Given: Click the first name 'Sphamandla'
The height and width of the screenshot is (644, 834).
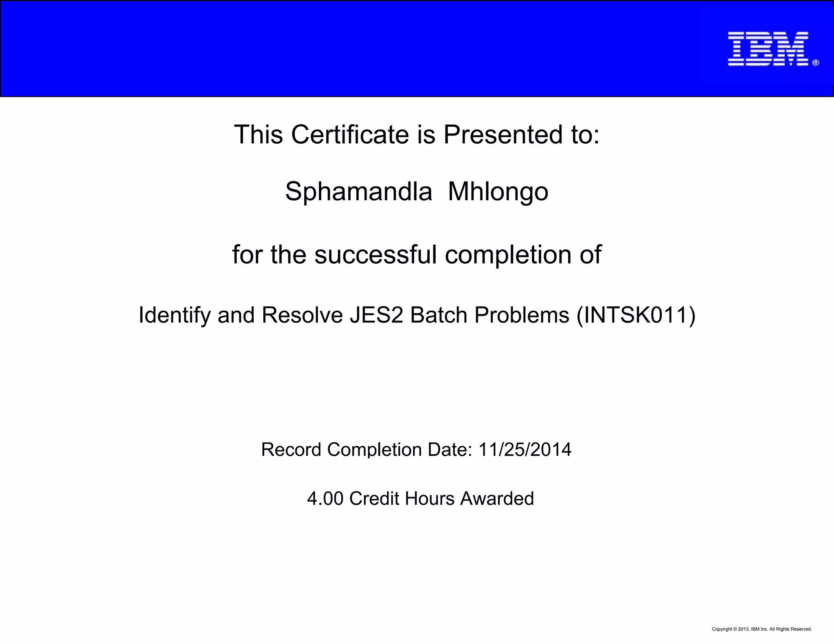Looking at the screenshot, I should (358, 191).
